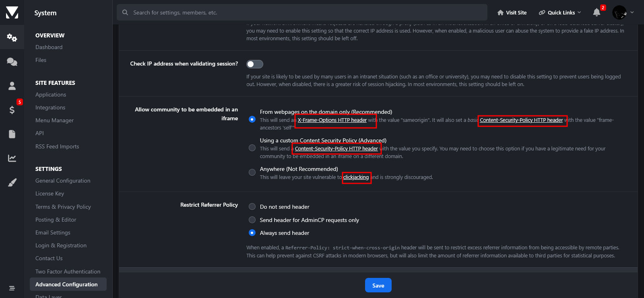
Task: Click the notifications bell icon
Action: [x=597, y=12]
